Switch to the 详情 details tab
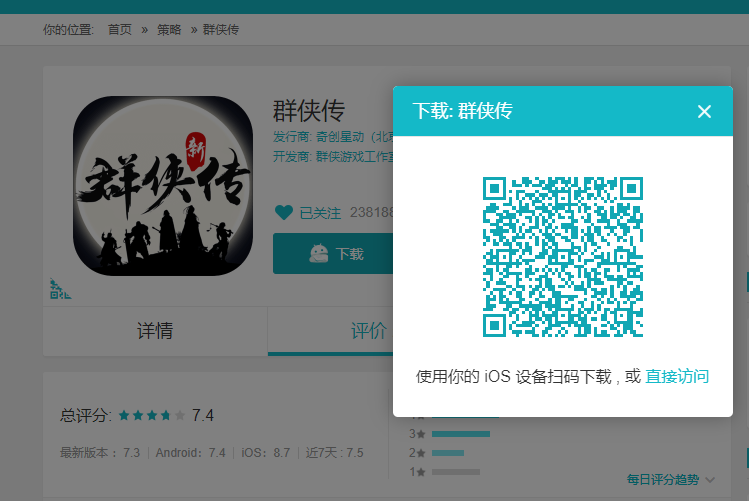Viewport: 749px width, 501px height. click(155, 331)
